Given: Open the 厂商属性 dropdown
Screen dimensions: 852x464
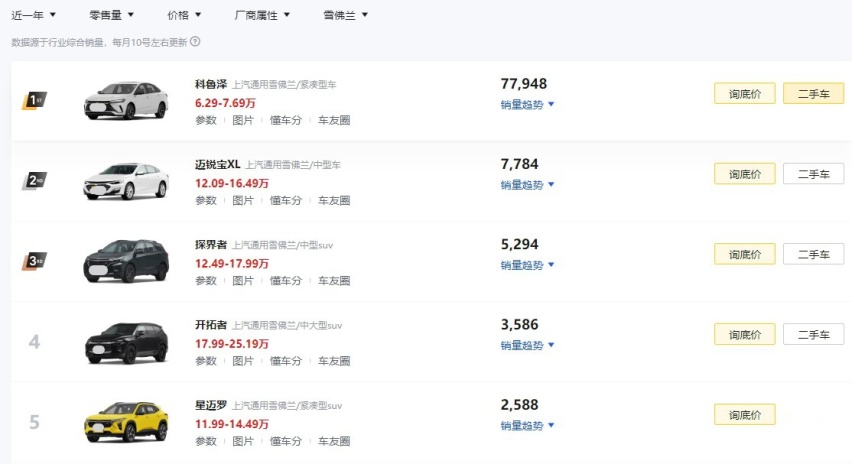Looking at the screenshot, I should tap(262, 15).
